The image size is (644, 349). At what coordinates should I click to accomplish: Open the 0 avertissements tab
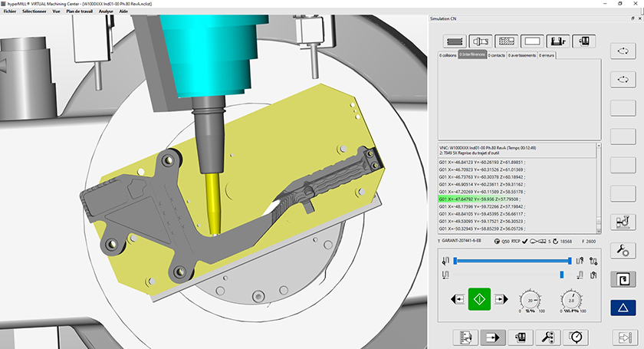[x=521, y=56]
